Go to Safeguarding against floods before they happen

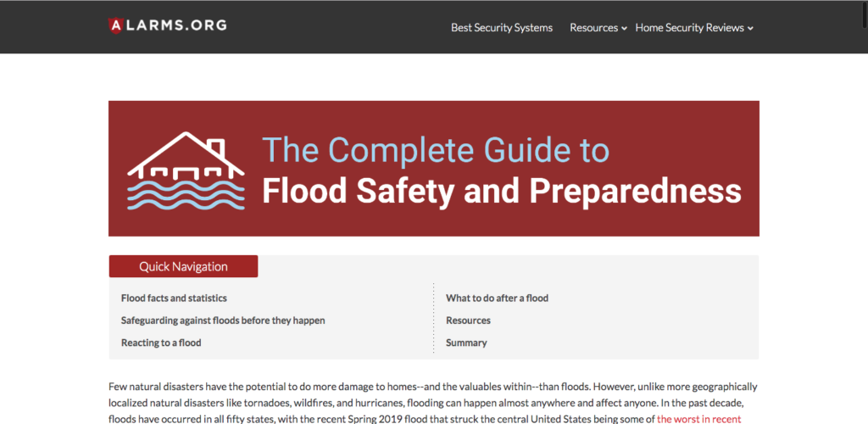(x=223, y=321)
